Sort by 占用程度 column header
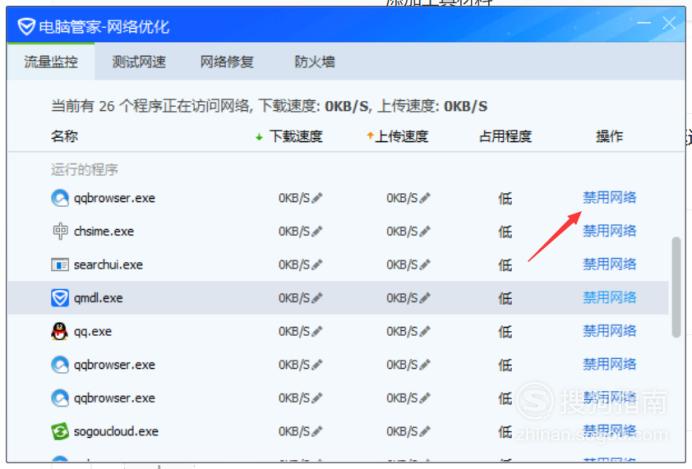Image resolution: width=692 pixels, height=469 pixels. (505, 136)
